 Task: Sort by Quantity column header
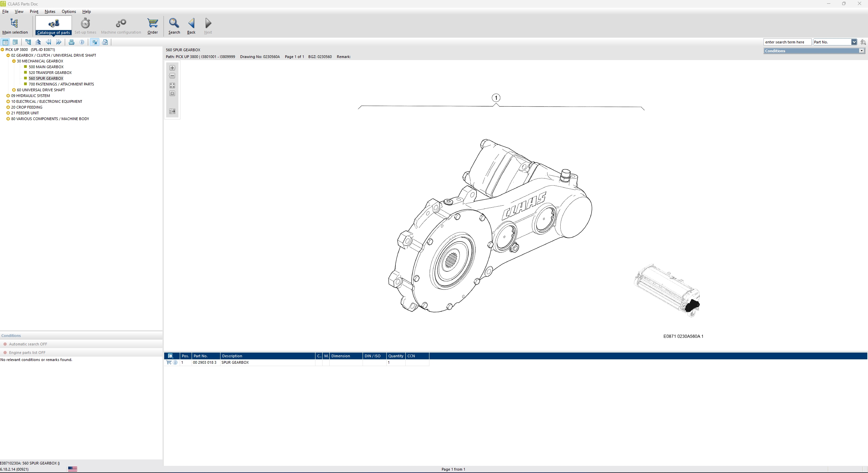click(x=396, y=356)
